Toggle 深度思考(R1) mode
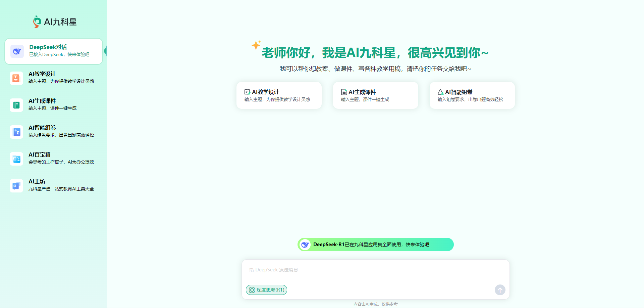 266,290
